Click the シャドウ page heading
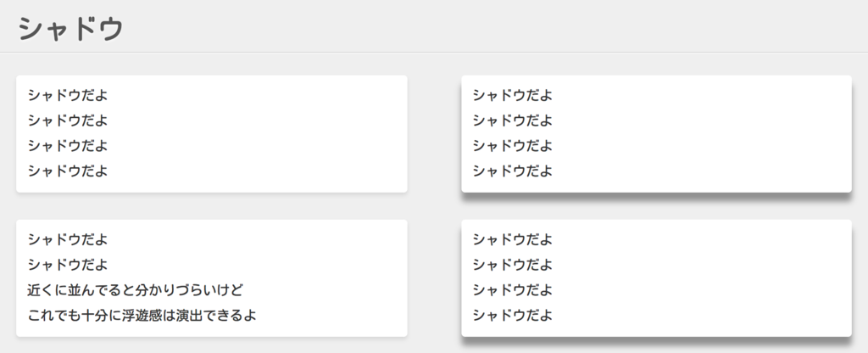The image size is (868, 353). pyautogui.click(x=71, y=28)
